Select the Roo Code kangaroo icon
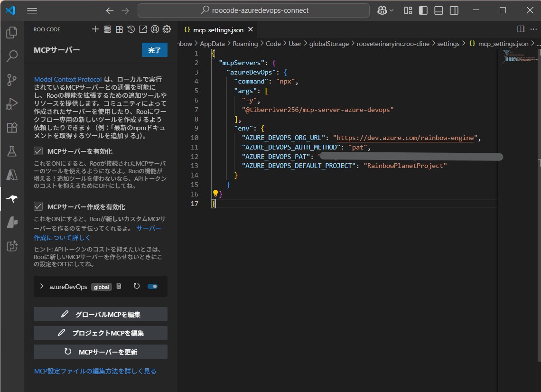541x392 pixels. tap(12, 199)
